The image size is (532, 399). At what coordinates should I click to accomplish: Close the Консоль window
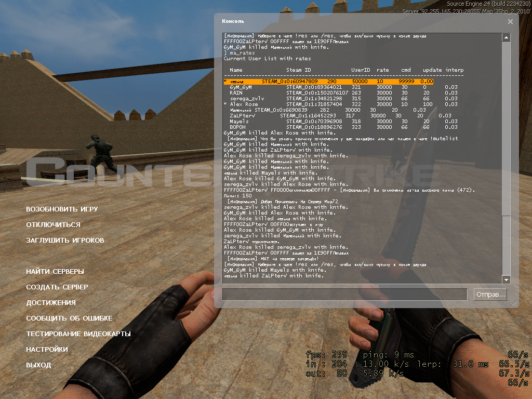tap(510, 21)
